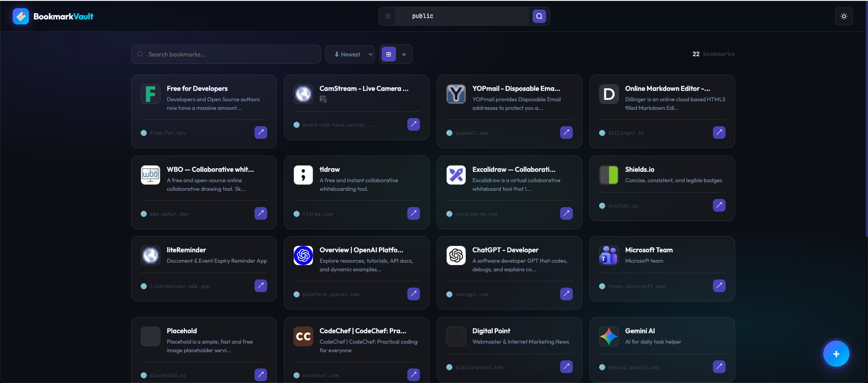The image size is (868, 383).
Task: Click the CamStream favicon
Action: click(303, 94)
